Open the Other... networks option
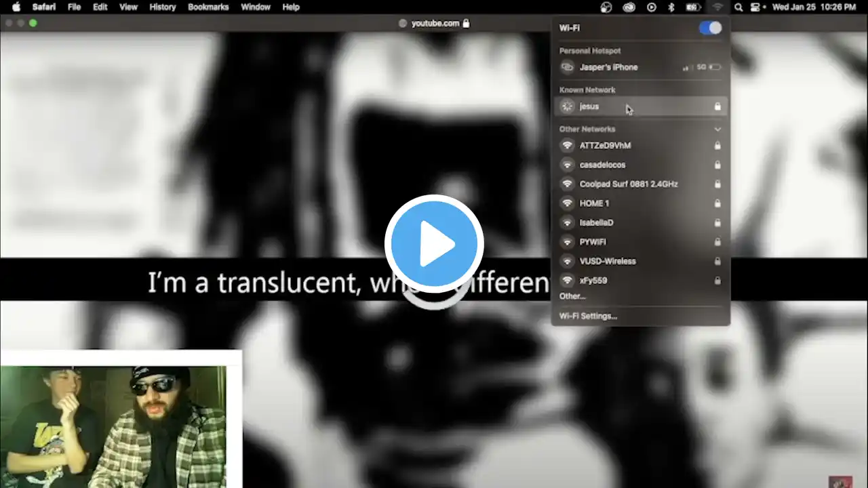The height and width of the screenshot is (488, 868). click(572, 296)
